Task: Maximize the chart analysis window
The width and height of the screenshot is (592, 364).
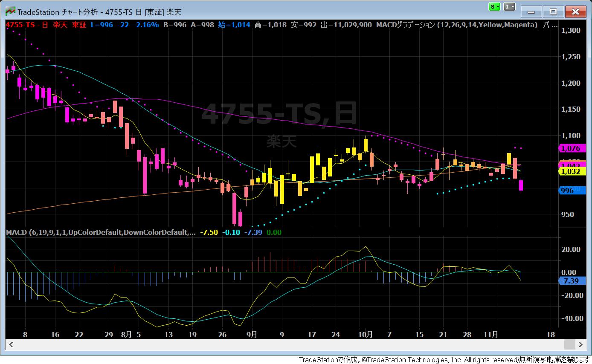Action: pos(553,12)
